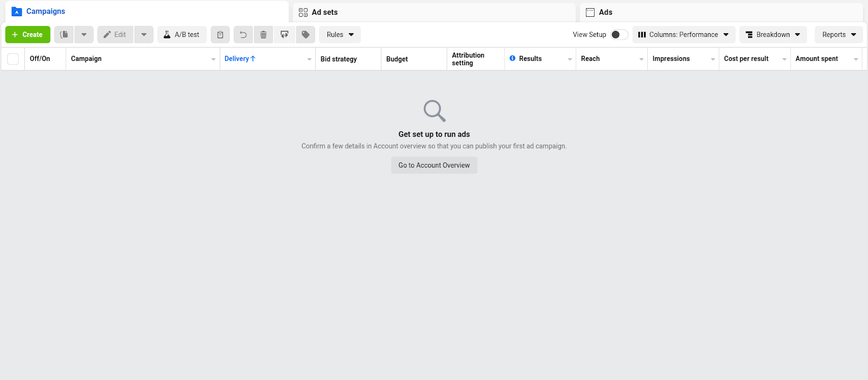Click the Off/On column header
The height and width of the screenshot is (380, 868).
click(x=45, y=59)
